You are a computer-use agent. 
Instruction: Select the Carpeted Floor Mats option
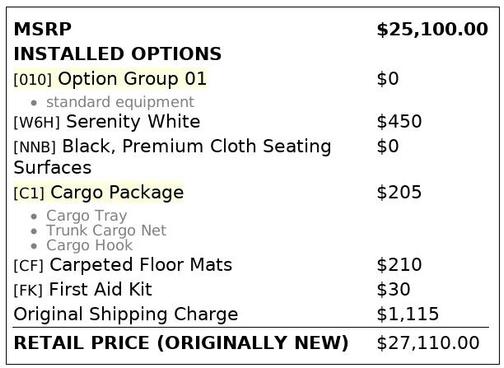click(141, 265)
